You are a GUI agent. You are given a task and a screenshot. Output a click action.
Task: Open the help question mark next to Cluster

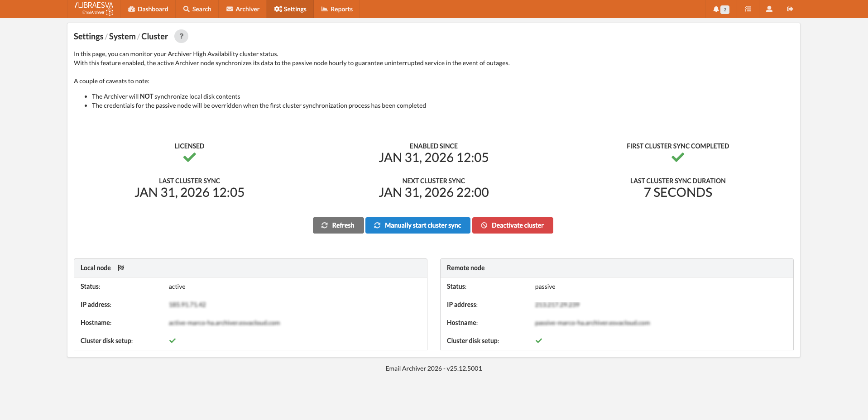[181, 36]
